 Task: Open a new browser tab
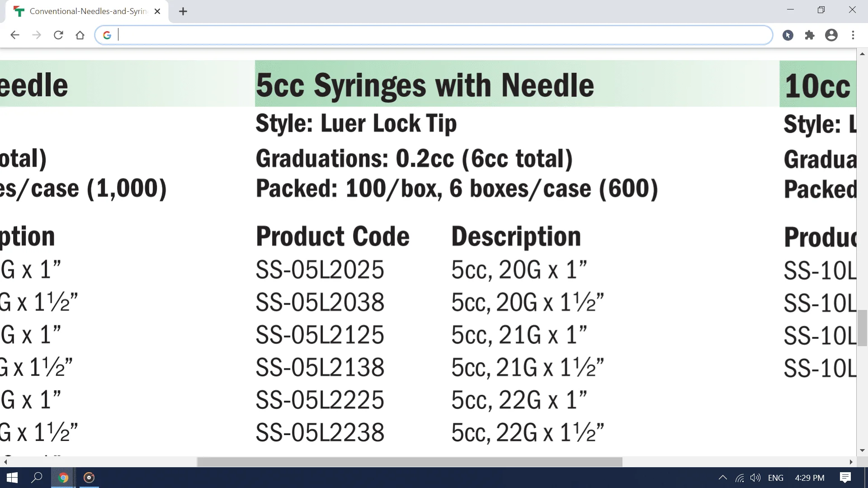[183, 12]
